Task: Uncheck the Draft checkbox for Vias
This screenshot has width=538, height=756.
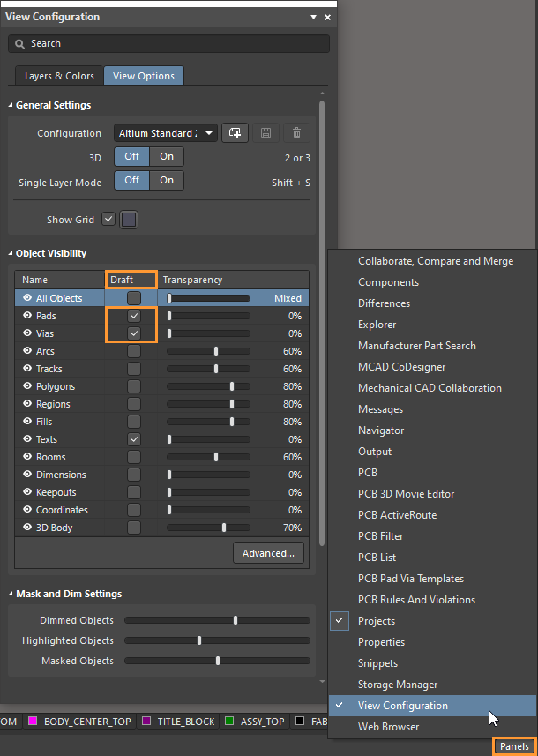Action: pyautogui.click(x=134, y=333)
